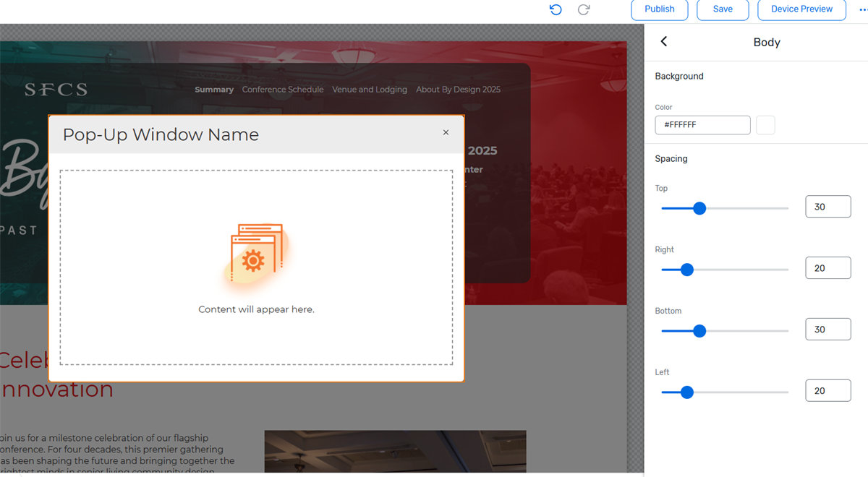Click the Publish button
The width and height of the screenshot is (868, 477).
coord(660,9)
